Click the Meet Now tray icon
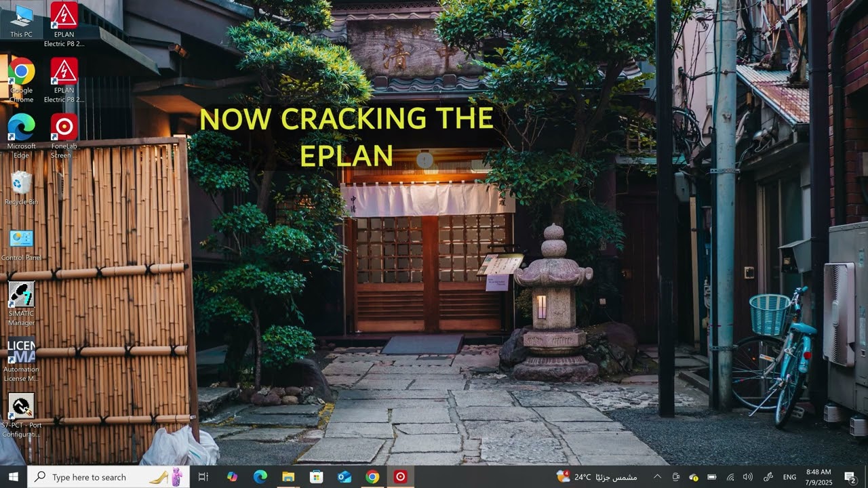This screenshot has height=488, width=868. 675,477
